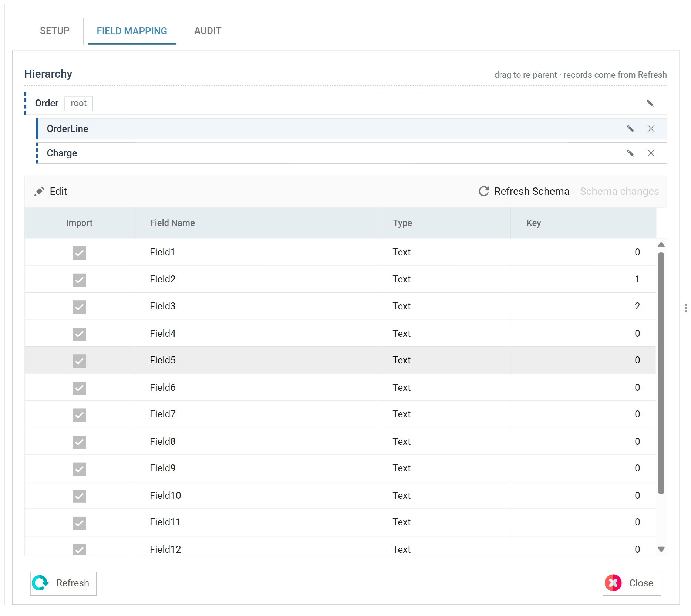Click the scrollbar up arrow

tap(661, 245)
